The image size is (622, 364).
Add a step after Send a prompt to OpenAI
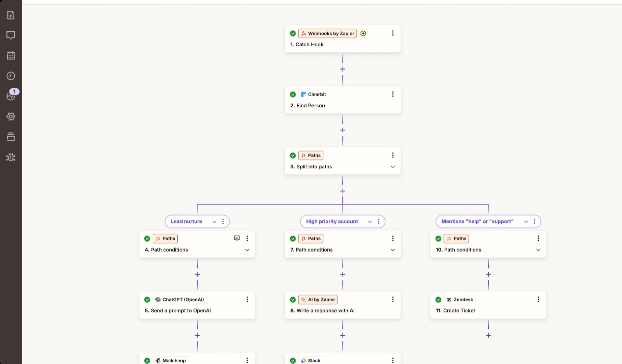tap(197, 335)
